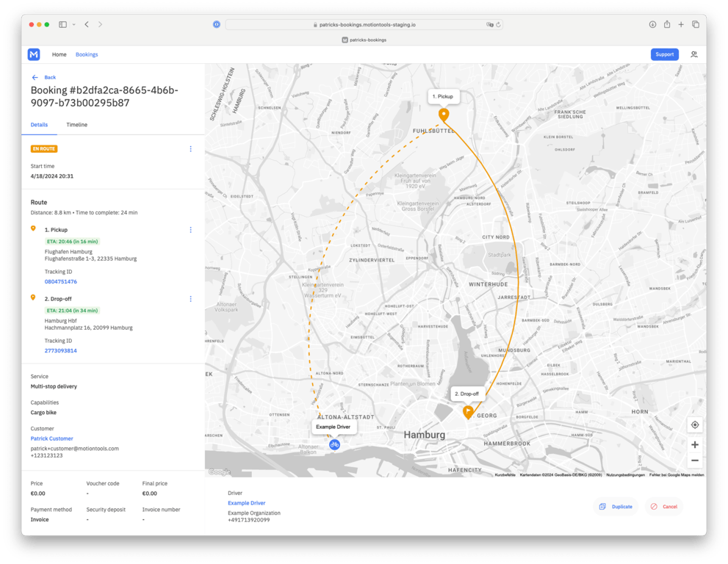Select the patricks-bookings browser tab
The height and width of the screenshot is (564, 728).
point(364,40)
